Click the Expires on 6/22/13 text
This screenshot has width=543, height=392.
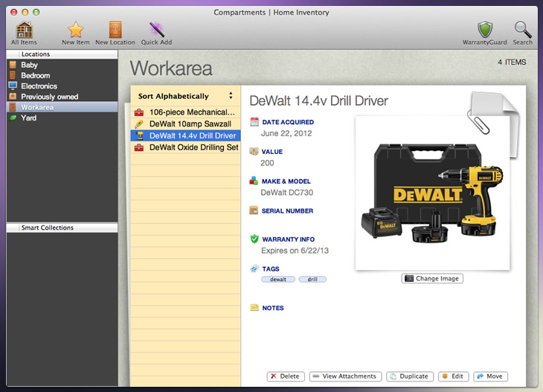295,251
